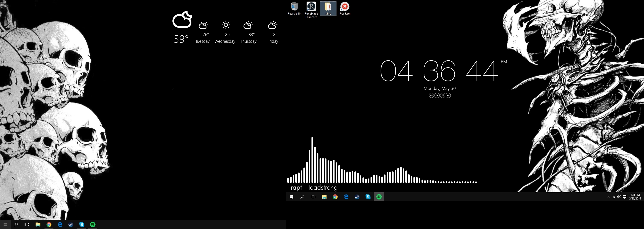Open Task View on the taskbar with system tray
This screenshot has height=229, width=644.
click(x=313, y=197)
